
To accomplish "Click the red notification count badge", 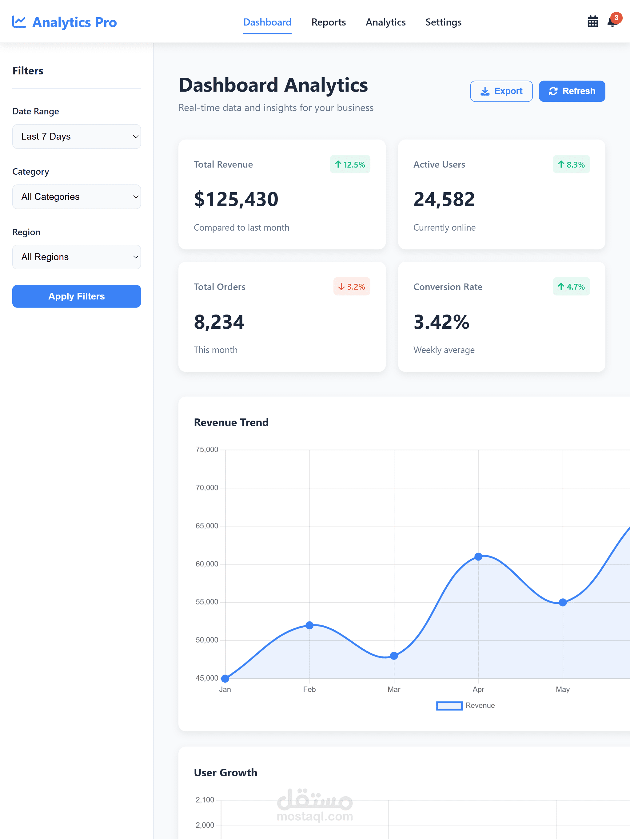I will click(616, 18).
